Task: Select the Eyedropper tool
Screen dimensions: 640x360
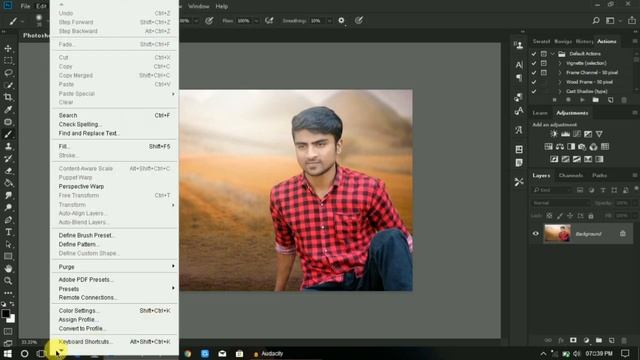Action: 8,109
